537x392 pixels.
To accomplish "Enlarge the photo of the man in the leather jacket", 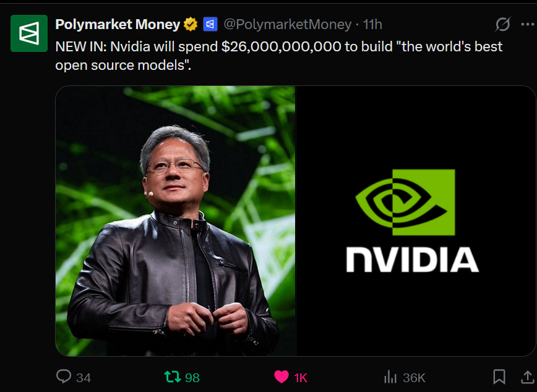I will pos(175,221).
